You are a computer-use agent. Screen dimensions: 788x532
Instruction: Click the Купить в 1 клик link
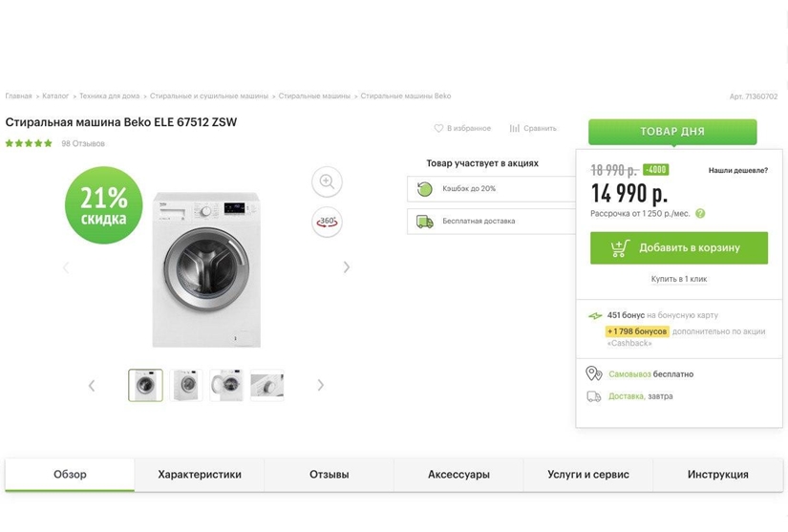point(678,279)
